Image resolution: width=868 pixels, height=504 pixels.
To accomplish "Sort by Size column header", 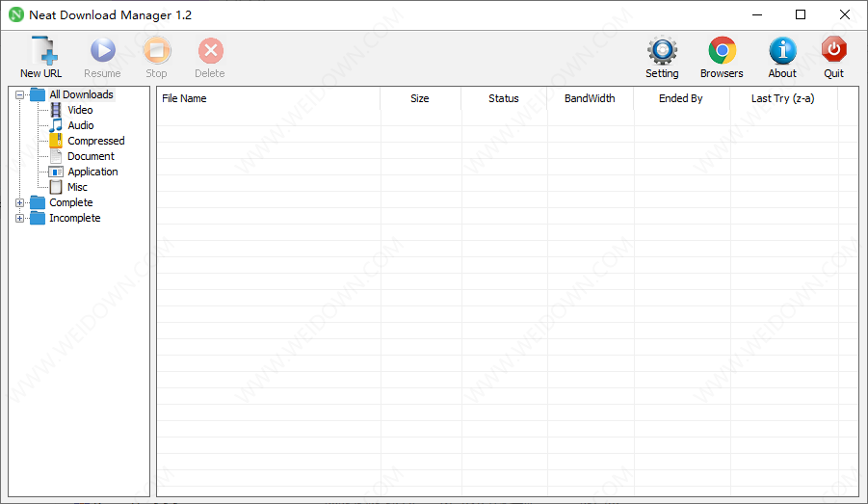I will point(420,98).
